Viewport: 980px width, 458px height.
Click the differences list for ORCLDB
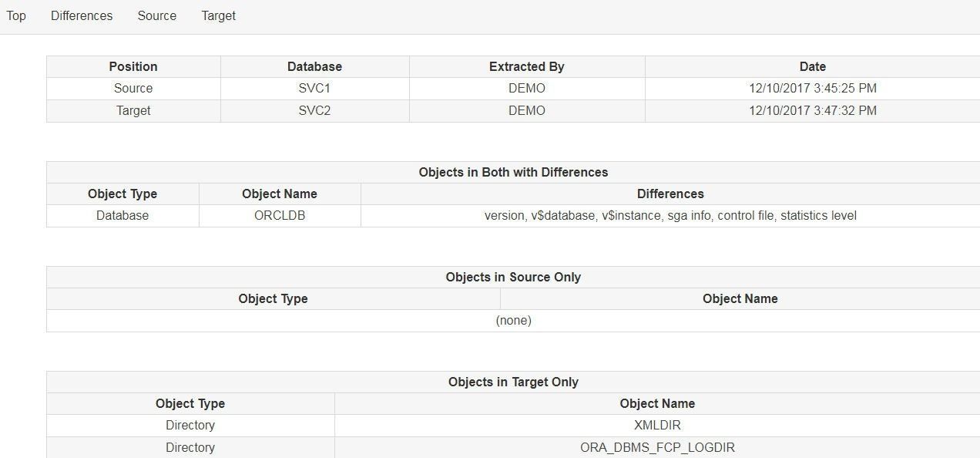click(x=670, y=215)
